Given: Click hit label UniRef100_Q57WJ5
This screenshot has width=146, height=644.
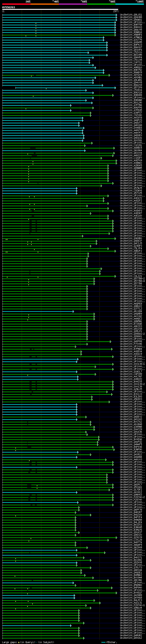Looking at the screenshot, I should point(131,188).
